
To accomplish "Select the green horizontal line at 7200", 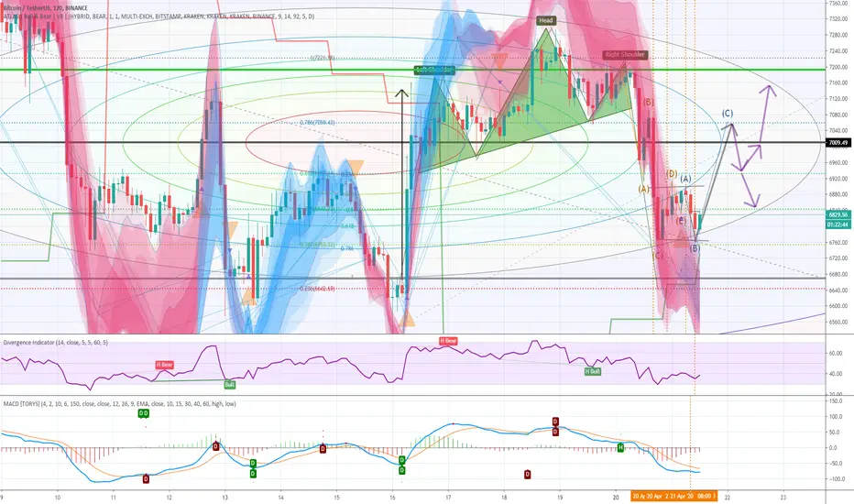I will point(413,70).
